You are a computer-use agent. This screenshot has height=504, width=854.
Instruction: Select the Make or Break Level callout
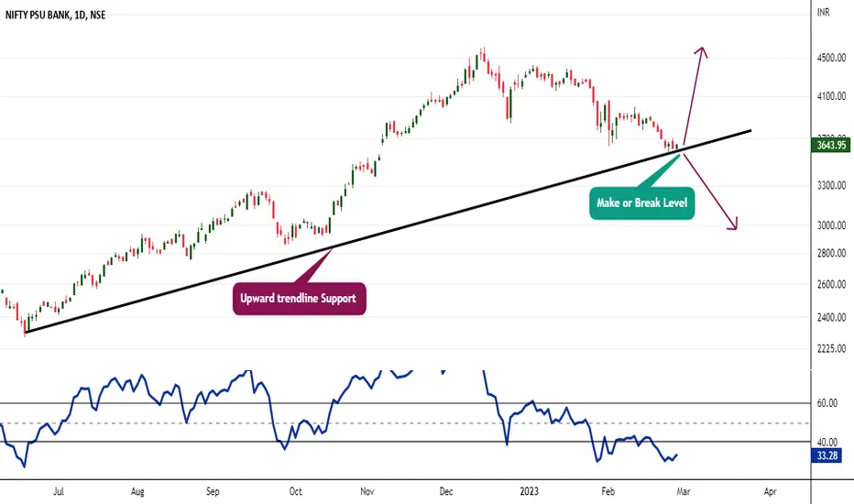tap(641, 203)
